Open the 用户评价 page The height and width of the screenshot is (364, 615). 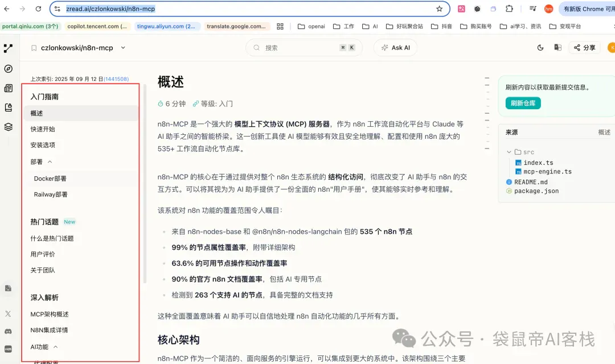coord(43,254)
